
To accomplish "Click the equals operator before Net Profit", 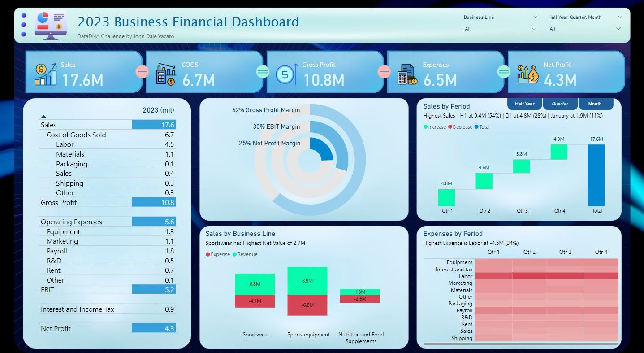I will click(x=504, y=72).
